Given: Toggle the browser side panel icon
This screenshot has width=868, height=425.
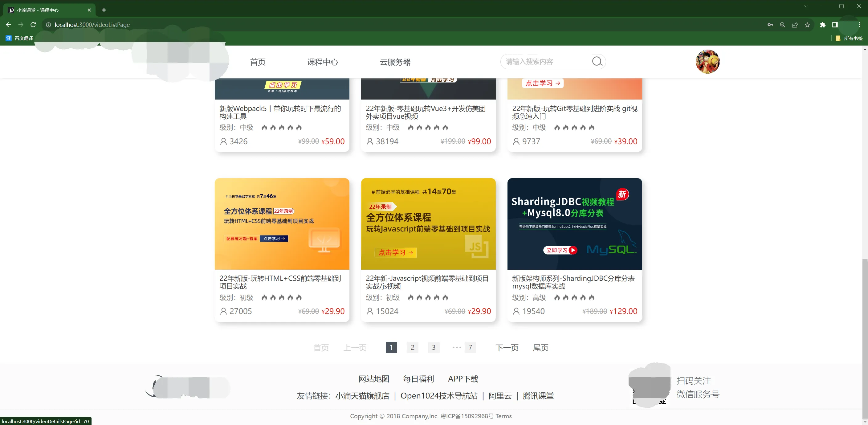Looking at the screenshot, I should tap(835, 25).
